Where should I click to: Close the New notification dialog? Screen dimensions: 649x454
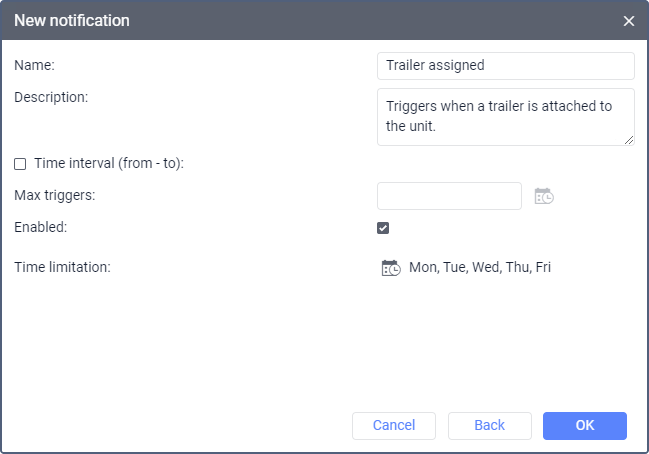pyautogui.click(x=629, y=21)
